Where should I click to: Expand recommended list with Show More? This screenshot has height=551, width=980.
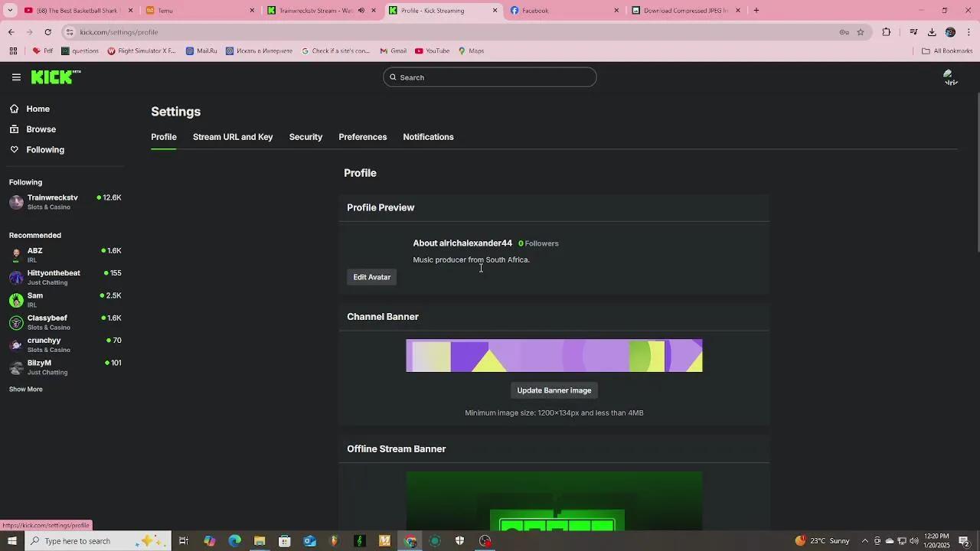(x=26, y=390)
